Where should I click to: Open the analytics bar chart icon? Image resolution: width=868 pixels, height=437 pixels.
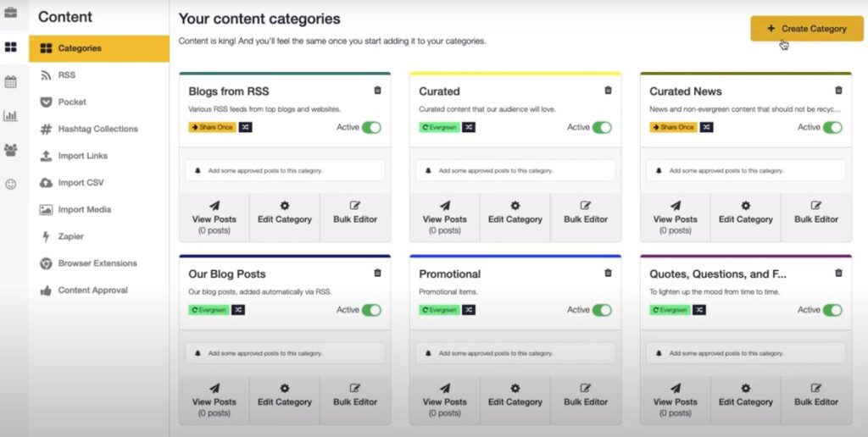(x=11, y=116)
